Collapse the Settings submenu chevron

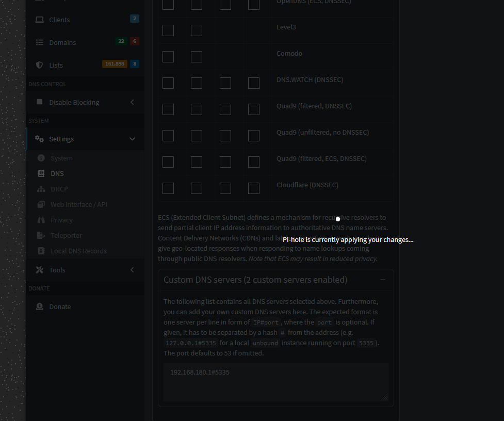point(132,139)
